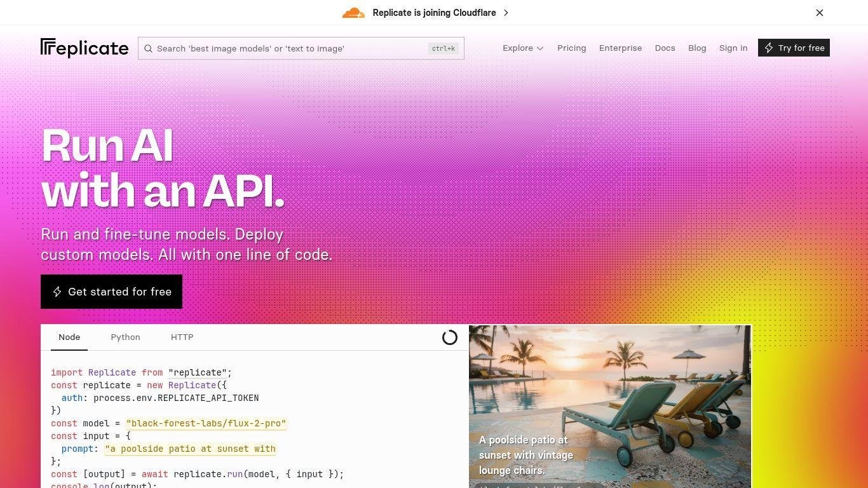Open the poolside patio generated image
This screenshot has height=488, width=868.
point(610,394)
